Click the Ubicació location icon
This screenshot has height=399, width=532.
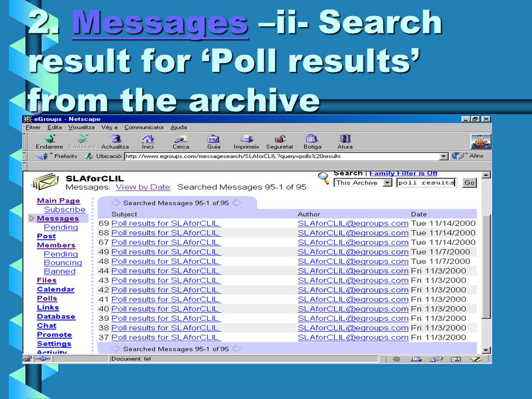point(89,156)
